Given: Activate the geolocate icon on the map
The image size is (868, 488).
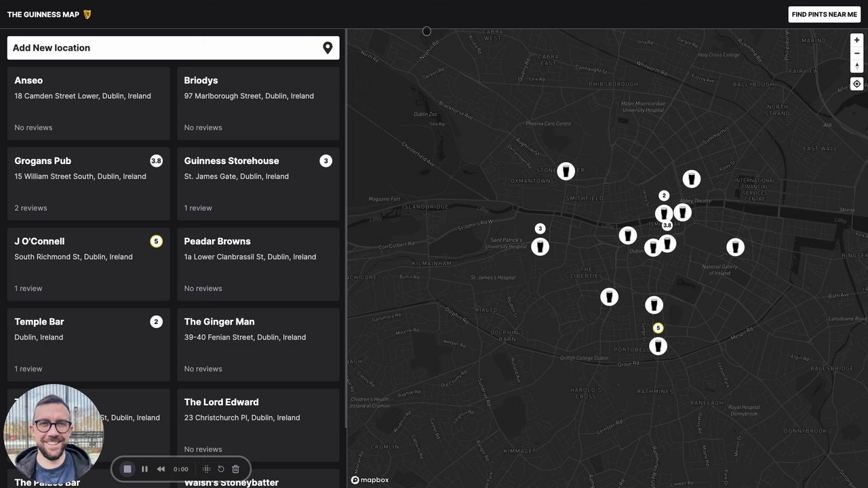Looking at the screenshot, I should click(x=856, y=83).
